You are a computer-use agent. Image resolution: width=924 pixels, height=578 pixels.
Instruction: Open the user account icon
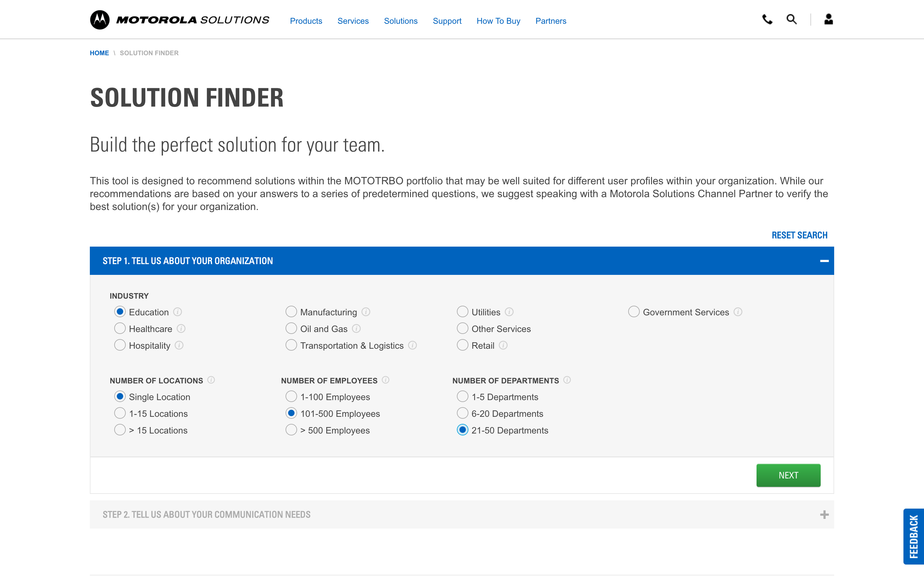(828, 19)
